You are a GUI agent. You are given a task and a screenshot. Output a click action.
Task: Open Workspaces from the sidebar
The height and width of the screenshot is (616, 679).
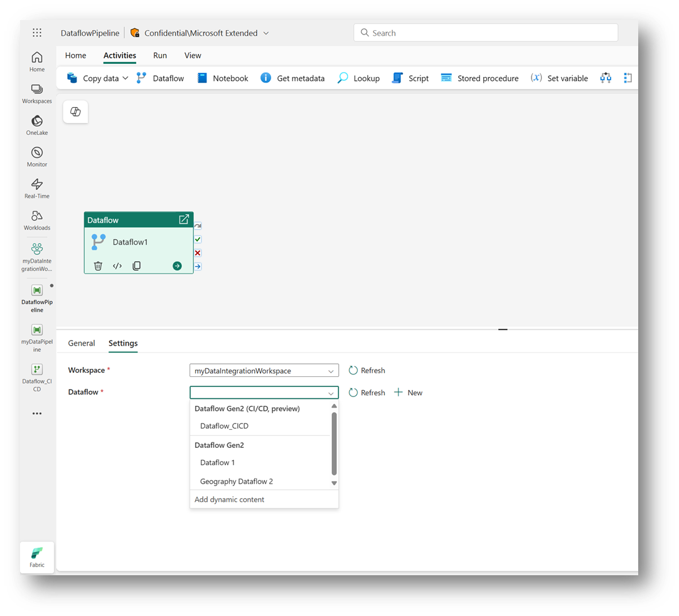[37, 94]
